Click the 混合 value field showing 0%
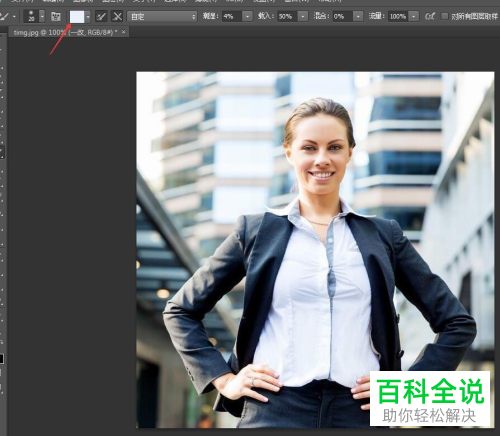 (x=343, y=16)
